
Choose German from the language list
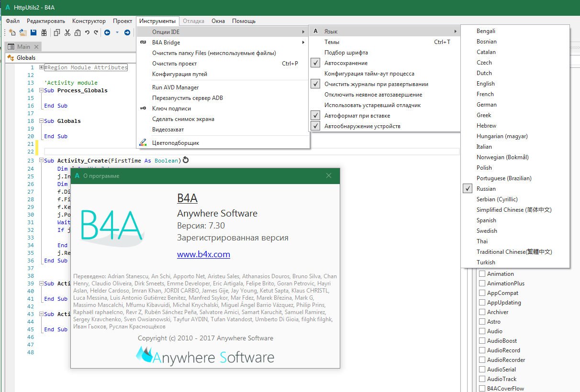515,105
